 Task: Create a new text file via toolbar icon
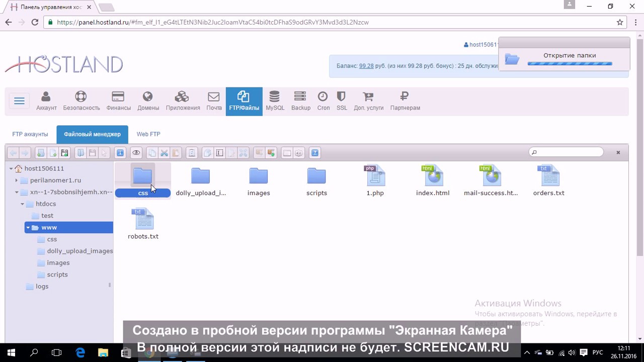pos(52,153)
